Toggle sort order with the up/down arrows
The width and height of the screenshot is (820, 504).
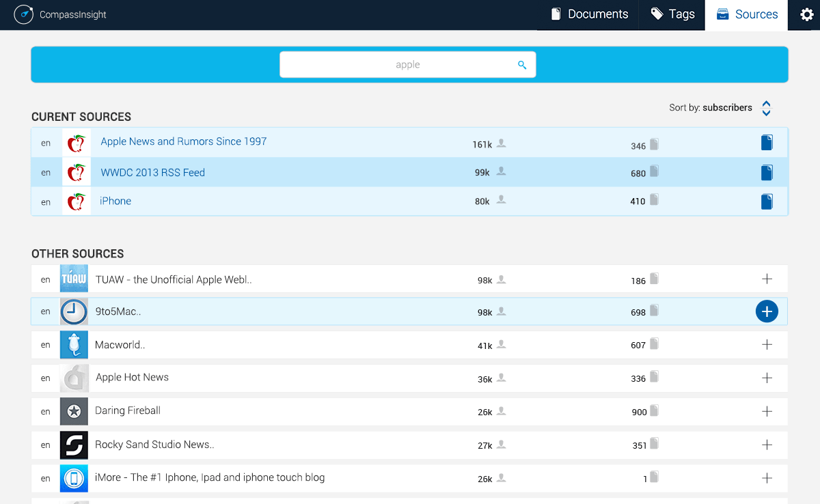pyautogui.click(x=766, y=108)
